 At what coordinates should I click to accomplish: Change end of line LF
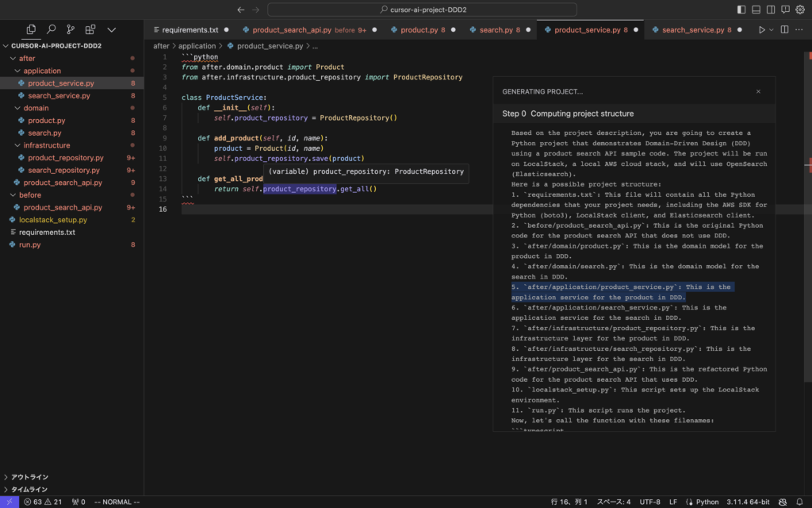(x=673, y=502)
